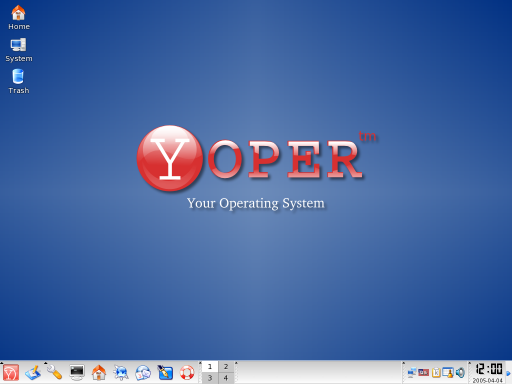
Task: Open the Yoper start menu button
Action: 11,373
